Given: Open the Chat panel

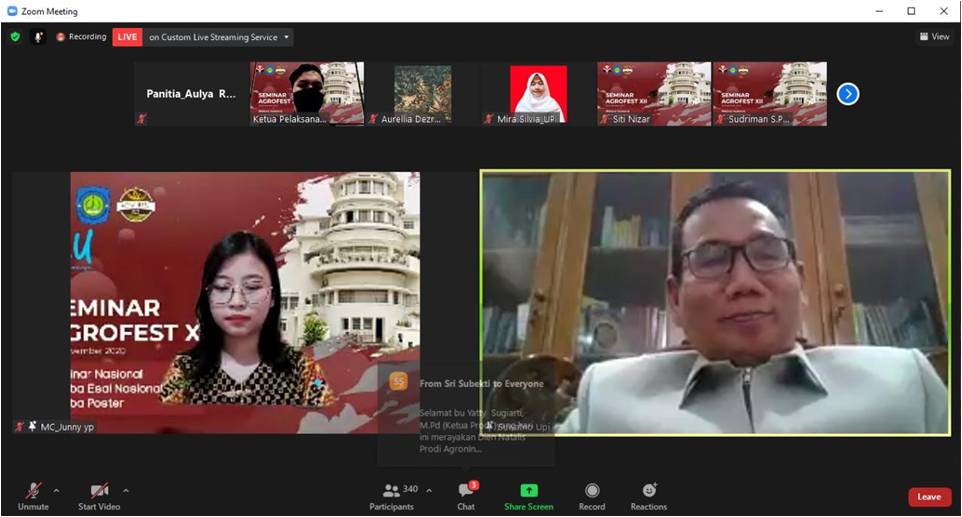Looking at the screenshot, I should coord(466,496).
